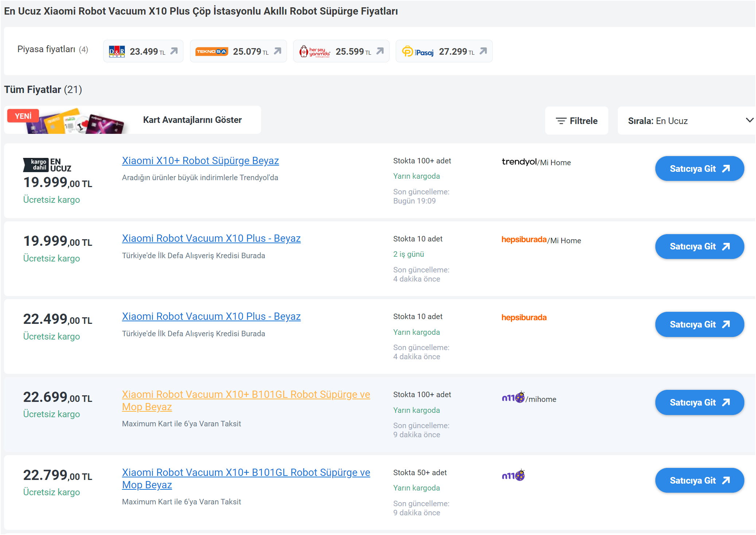Click 'Stokta 50+ adet' text
756x535 pixels.
tap(420, 472)
